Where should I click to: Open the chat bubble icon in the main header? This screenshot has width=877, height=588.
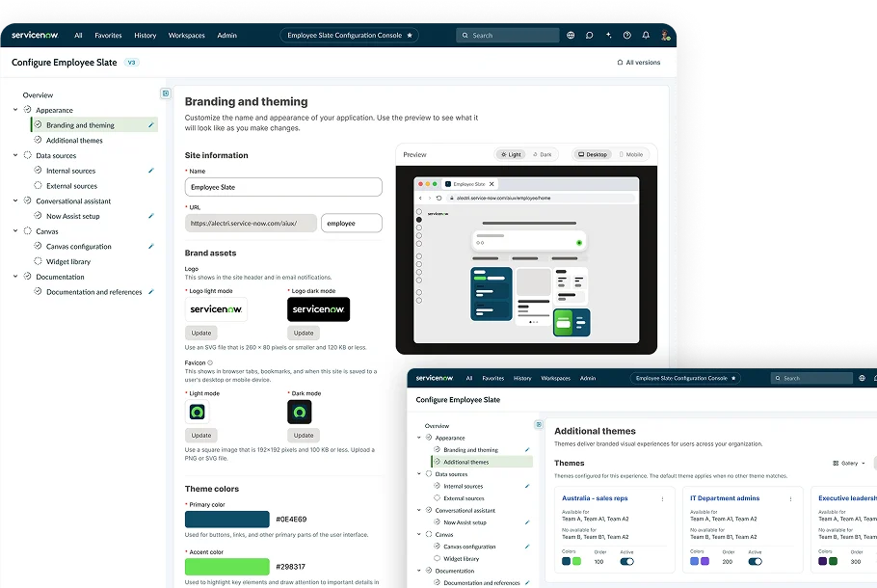click(x=589, y=36)
